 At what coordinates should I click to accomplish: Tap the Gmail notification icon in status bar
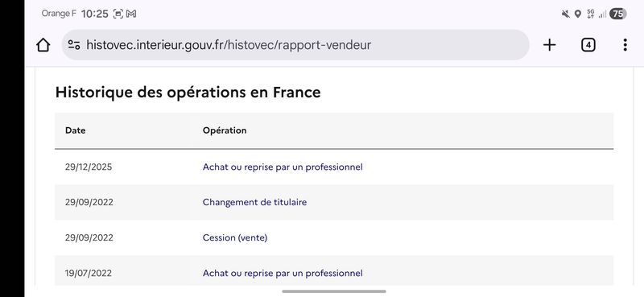pyautogui.click(x=131, y=14)
